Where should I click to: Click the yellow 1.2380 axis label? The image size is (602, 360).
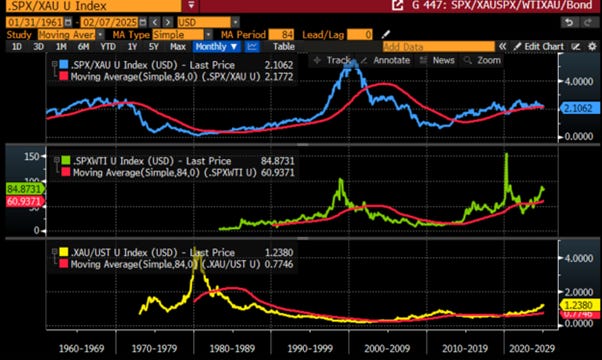point(579,305)
